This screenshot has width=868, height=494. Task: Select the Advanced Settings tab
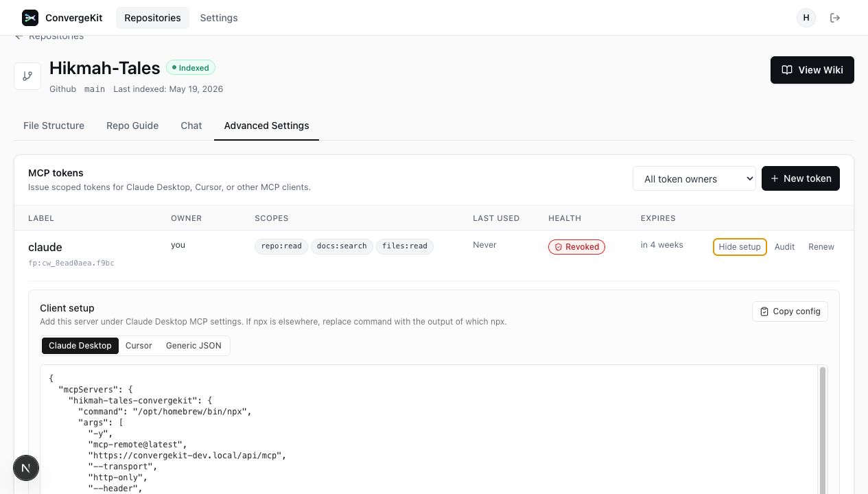tap(266, 126)
